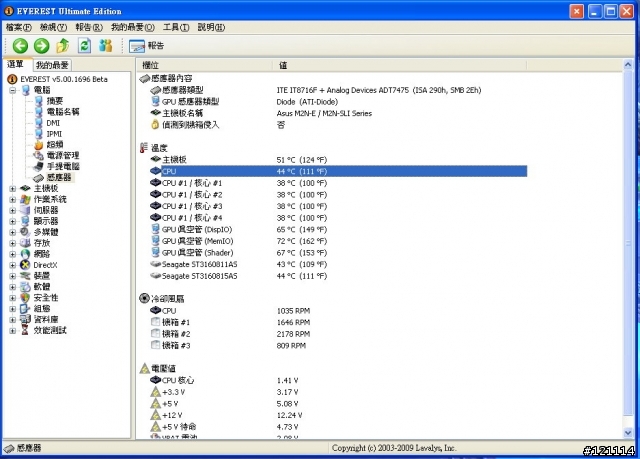Open the 報告(R) menu
This screenshot has width=640, height=459.
89,27
